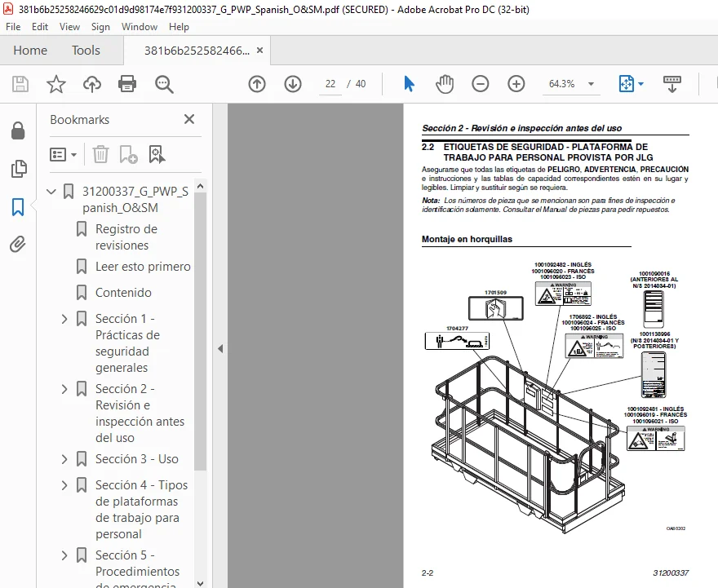This screenshot has width=718, height=588.
Task: Zoom out with minus button
Action: point(481,84)
